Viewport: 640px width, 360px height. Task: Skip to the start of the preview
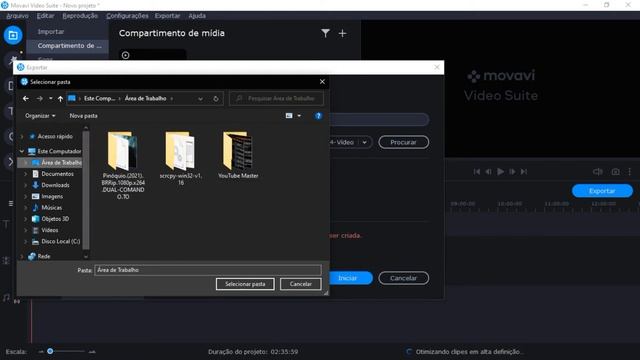click(477, 171)
